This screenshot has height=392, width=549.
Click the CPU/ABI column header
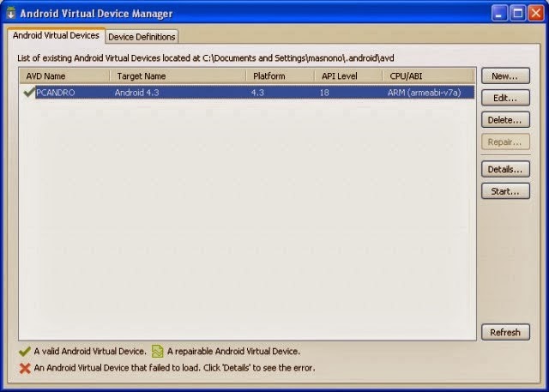click(x=428, y=76)
